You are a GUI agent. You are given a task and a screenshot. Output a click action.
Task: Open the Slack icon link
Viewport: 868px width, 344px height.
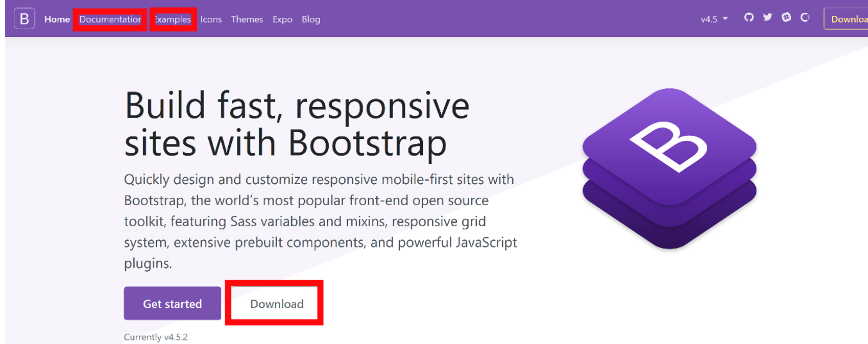tap(786, 17)
